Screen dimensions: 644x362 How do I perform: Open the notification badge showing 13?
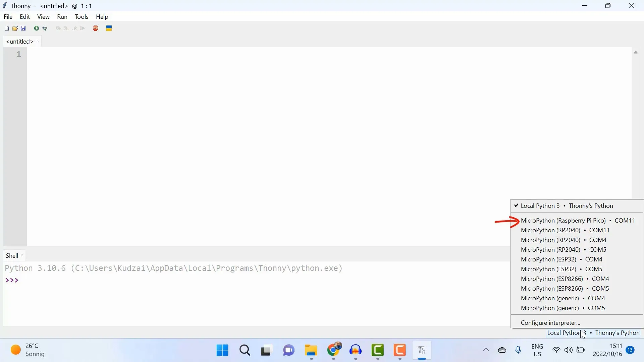point(630,350)
